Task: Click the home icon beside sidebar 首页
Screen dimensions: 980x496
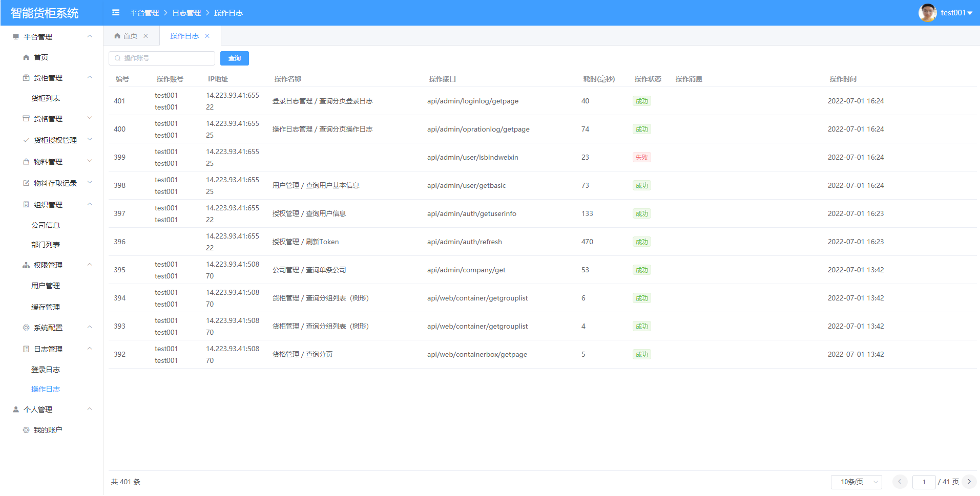Action: 26,57
